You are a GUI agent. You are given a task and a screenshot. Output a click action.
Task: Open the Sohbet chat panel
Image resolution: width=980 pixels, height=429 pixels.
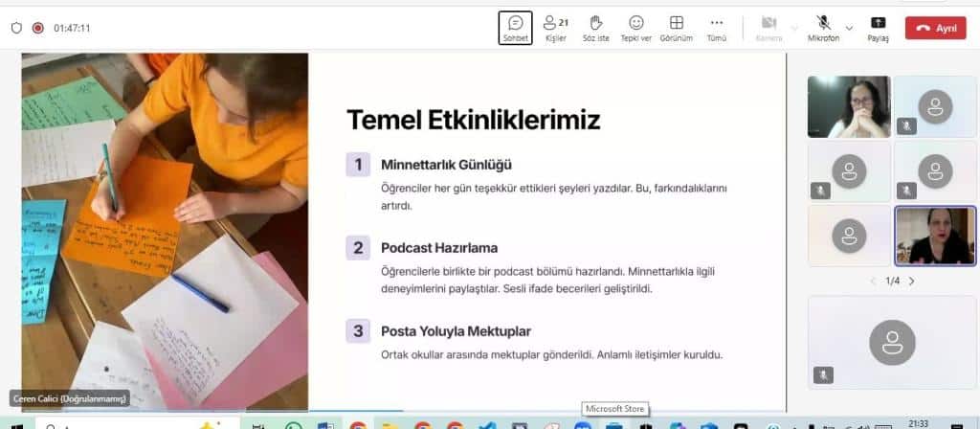(515, 27)
